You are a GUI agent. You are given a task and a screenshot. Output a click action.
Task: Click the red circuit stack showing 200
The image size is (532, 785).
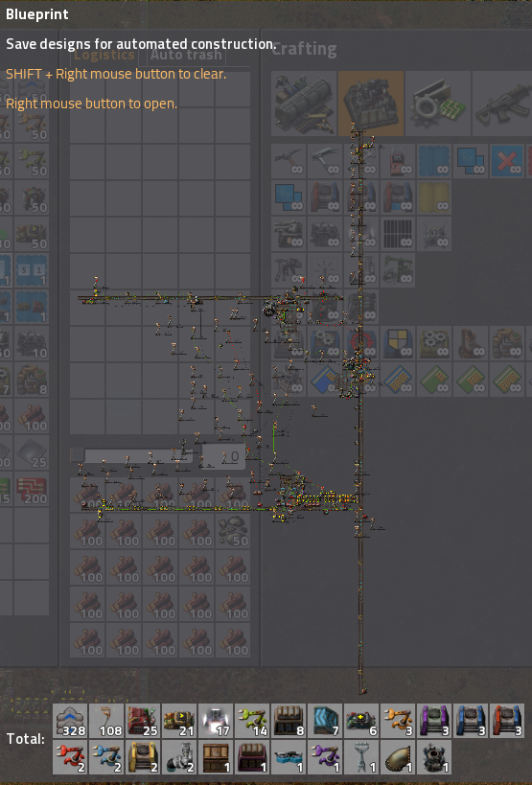click(x=32, y=489)
